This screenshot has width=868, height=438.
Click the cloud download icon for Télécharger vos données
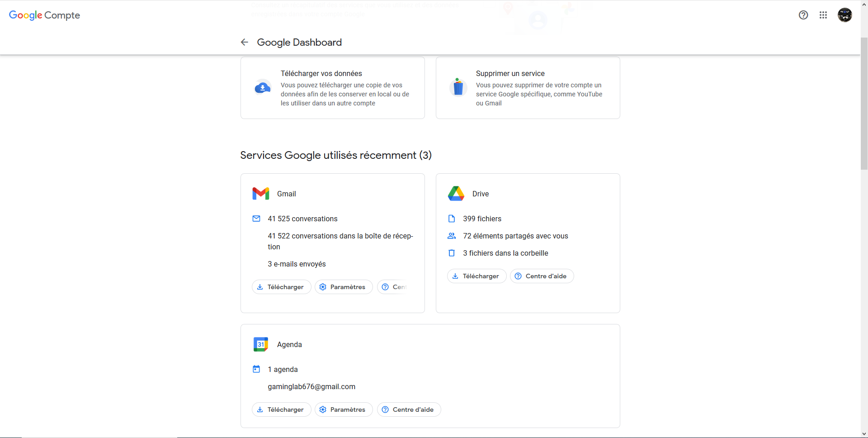click(262, 87)
